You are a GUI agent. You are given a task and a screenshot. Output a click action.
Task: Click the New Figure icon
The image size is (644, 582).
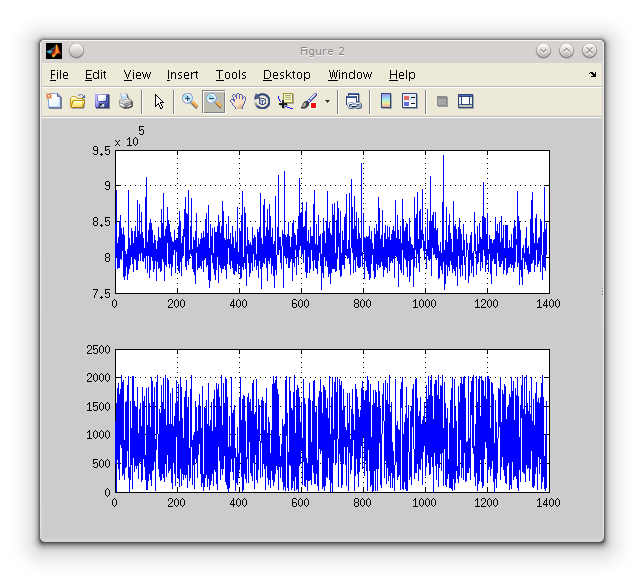[x=54, y=101]
